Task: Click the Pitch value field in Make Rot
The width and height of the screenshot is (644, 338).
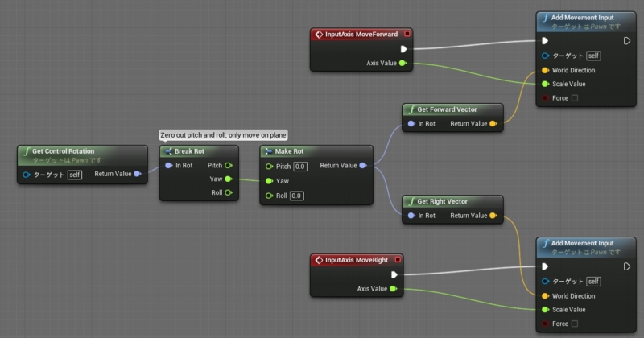Action: coord(299,167)
